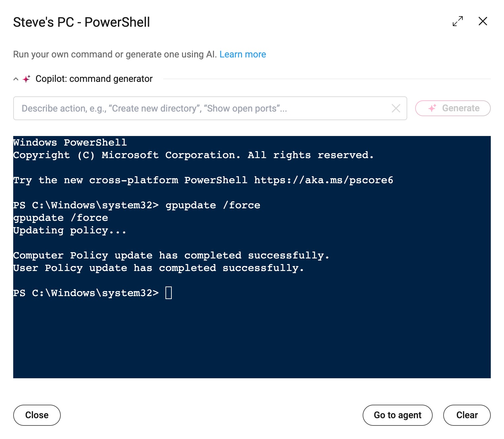Screen dimensions: 504x439
Task: Open the Learn more link
Action: pyautogui.click(x=243, y=54)
